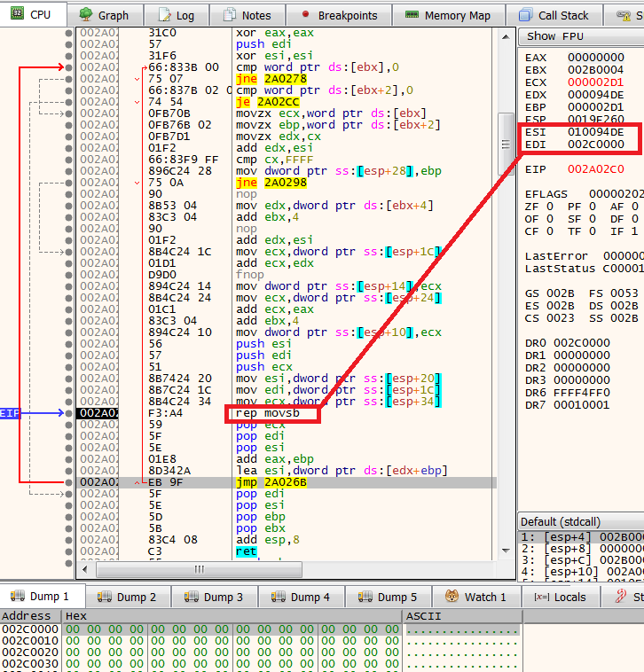Click the disassembly horizontal scrollbar thumb

[199, 569]
